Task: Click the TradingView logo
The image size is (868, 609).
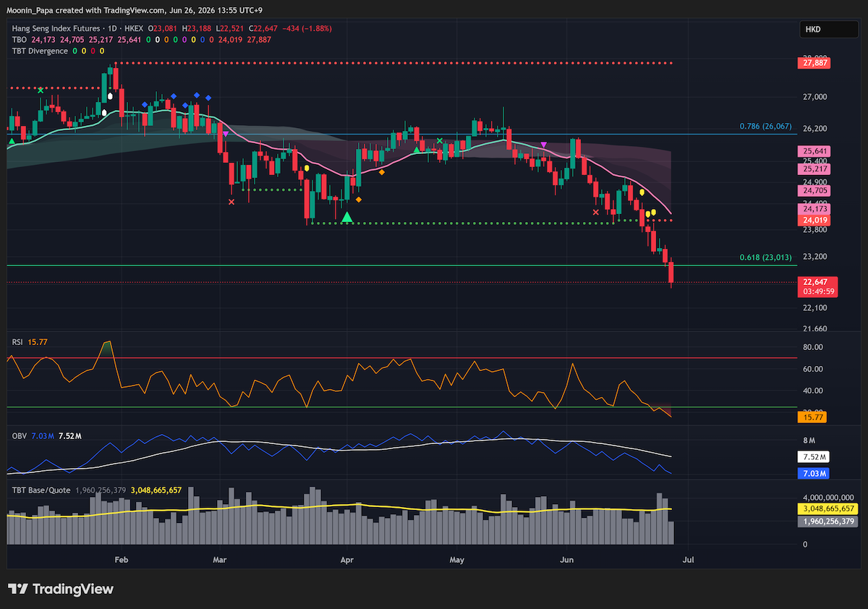Action: [61, 589]
